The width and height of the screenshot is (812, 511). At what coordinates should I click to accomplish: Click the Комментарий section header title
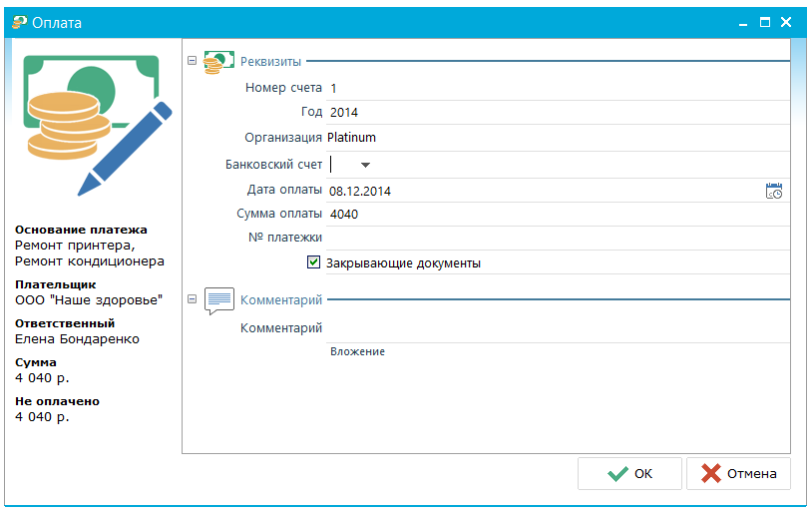[281, 299]
